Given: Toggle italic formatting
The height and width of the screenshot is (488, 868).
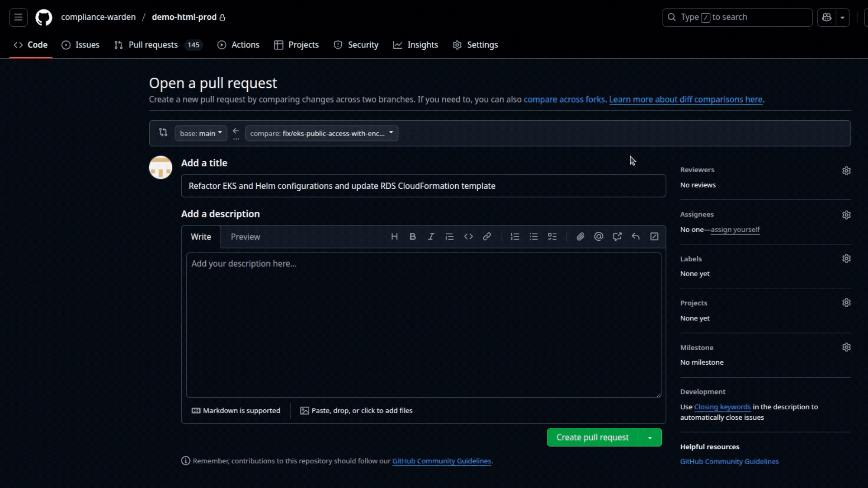Looking at the screenshot, I should (x=431, y=236).
